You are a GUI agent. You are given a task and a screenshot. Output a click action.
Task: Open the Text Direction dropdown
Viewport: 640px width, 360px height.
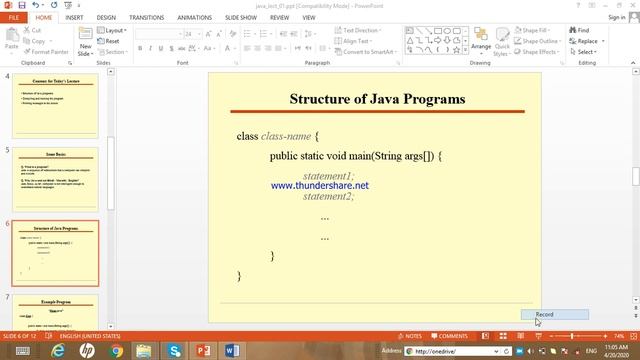(x=358, y=30)
